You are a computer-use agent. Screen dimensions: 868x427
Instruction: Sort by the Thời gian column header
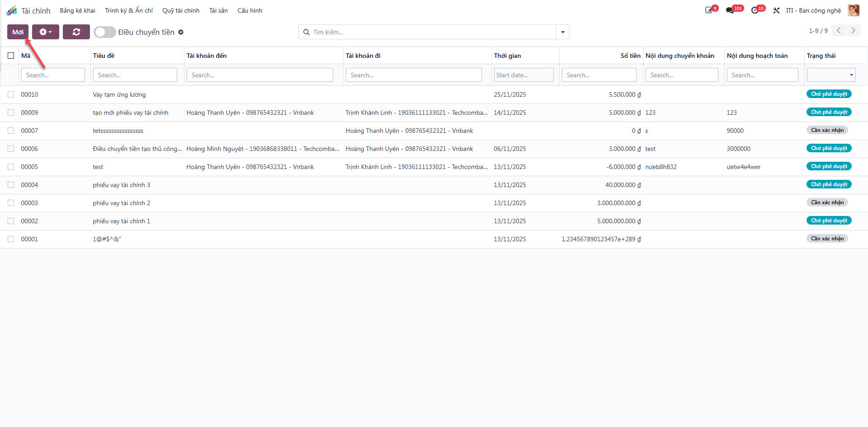[507, 56]
